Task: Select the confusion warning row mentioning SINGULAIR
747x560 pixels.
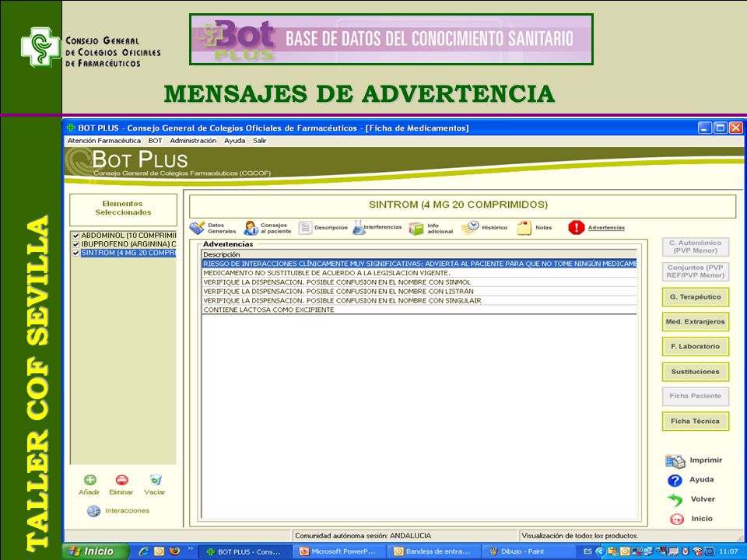Action: [419, 301]
